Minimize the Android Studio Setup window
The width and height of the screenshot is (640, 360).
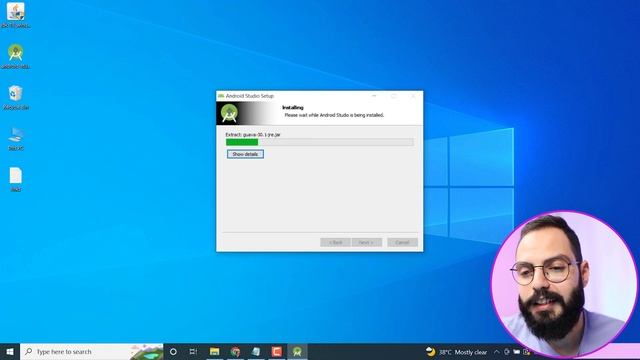click(374, 96)
